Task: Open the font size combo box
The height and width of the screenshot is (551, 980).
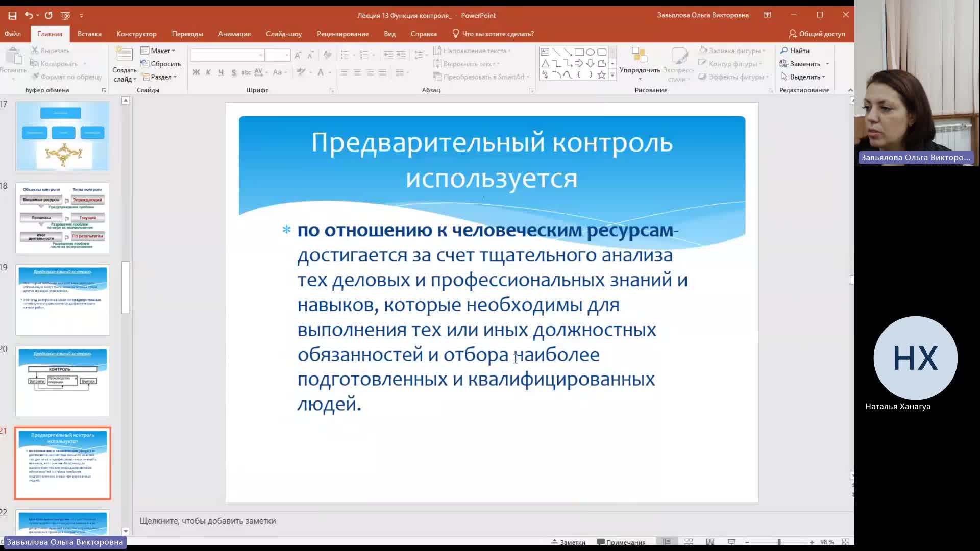Action: (x=277, y=55)
